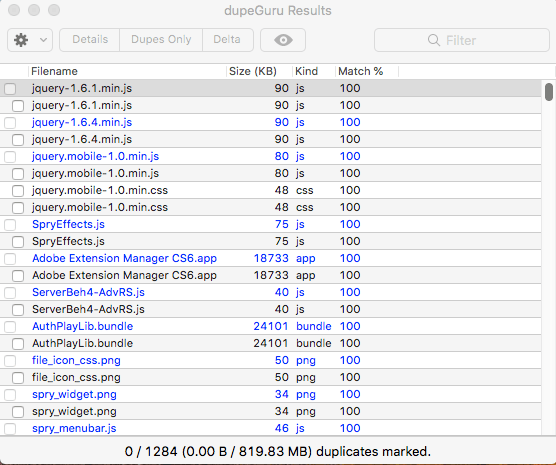Select the blue spry_menubar.js filename

click(x=74, y=428)
